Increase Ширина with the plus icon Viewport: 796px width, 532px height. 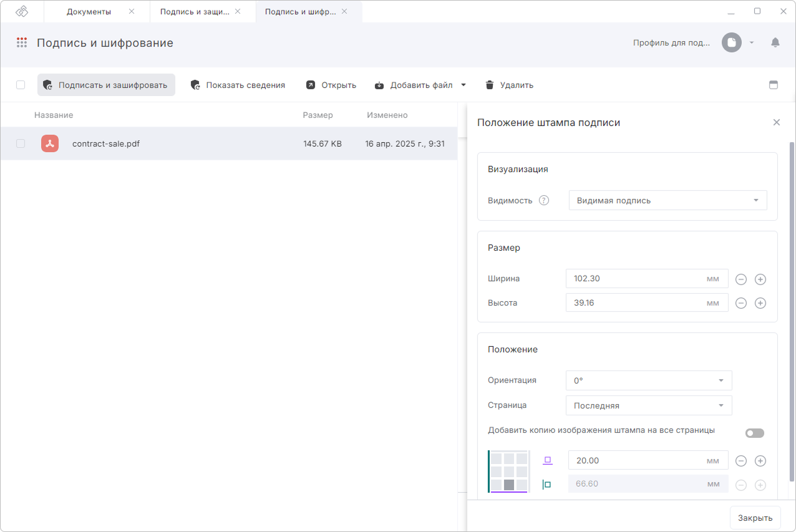760,279
